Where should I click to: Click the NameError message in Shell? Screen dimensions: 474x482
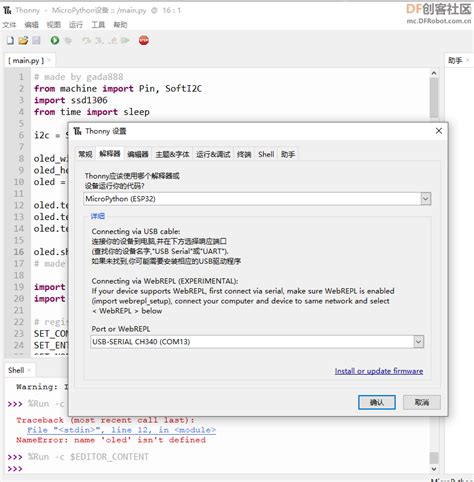[111, 440]
